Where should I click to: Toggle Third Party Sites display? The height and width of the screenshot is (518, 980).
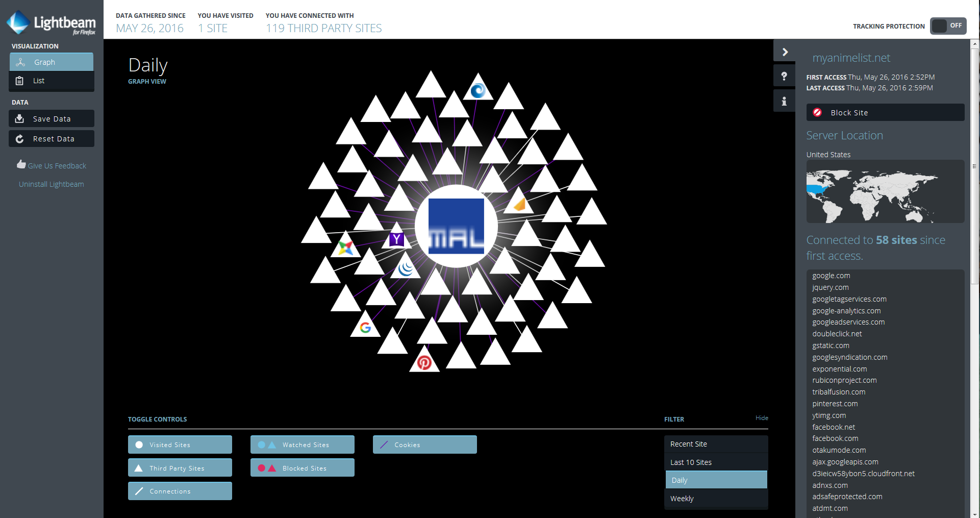[x=180, y=468]
